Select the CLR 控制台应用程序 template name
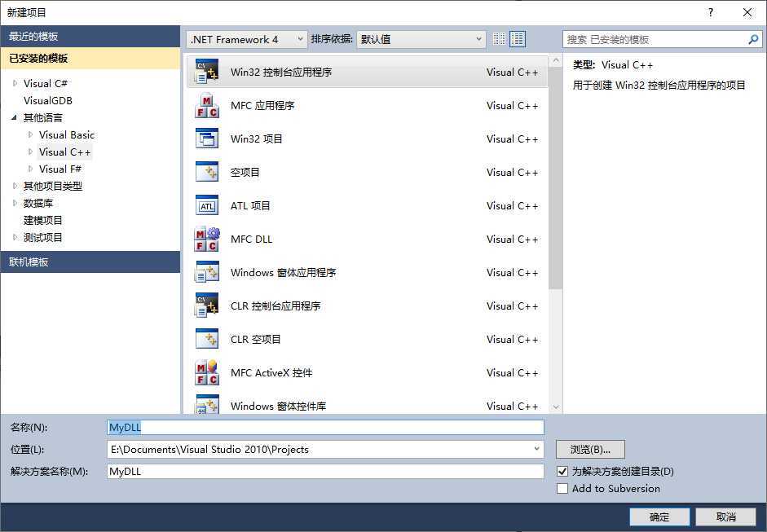Image resolution: width=767 pixels, height=532 pixels. 276,306
